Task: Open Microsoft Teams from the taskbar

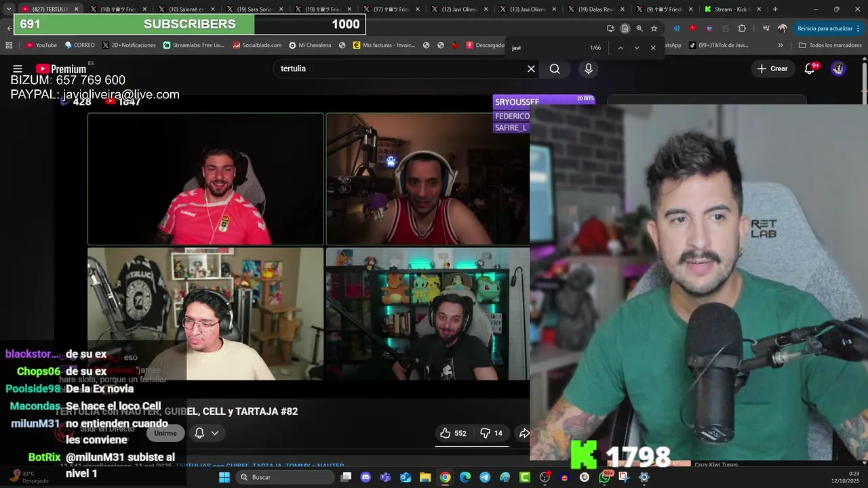Action: coord(386,477)
